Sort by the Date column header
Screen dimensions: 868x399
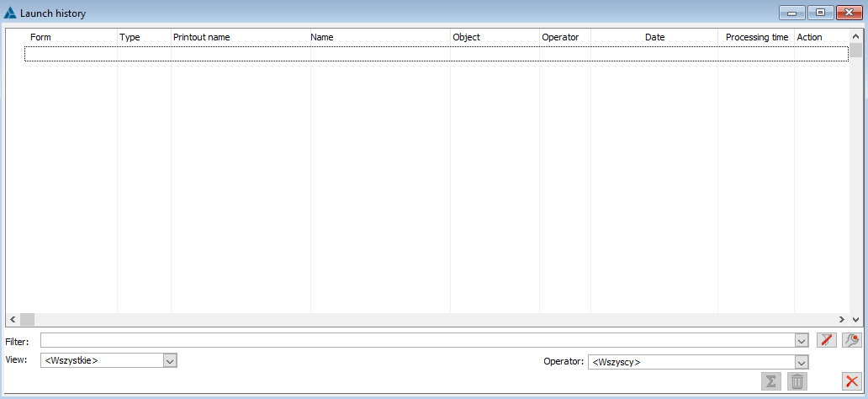[x=654, y=37]
